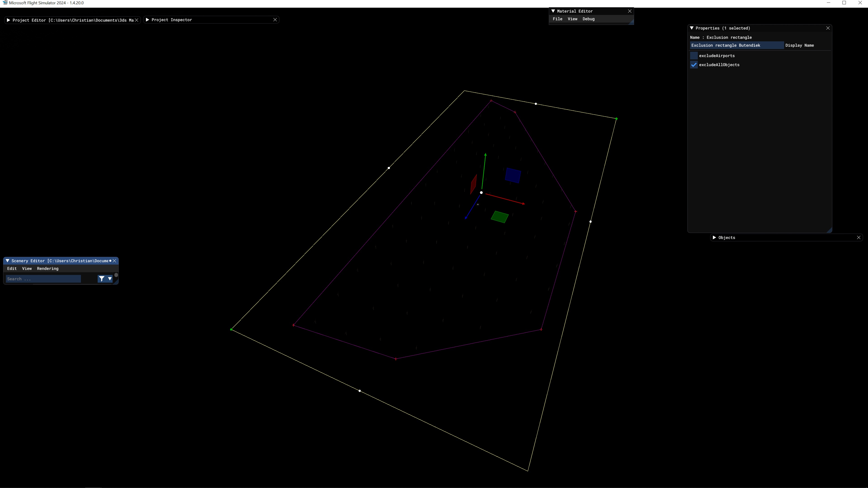This screenshot has width=868, height=488.
Task: Select green corner handle at top right
Action: pyautogui.click(x=616, y=119)
